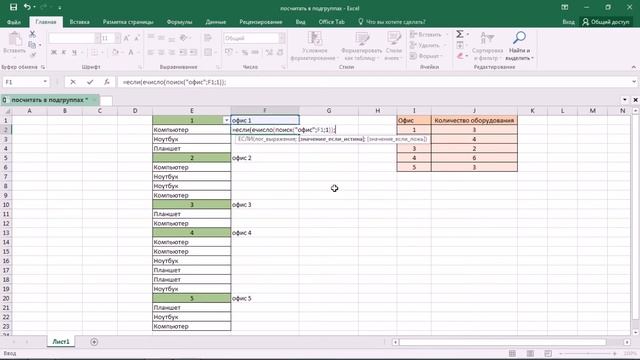Click the Merge and Center icon
640x360 pixels.
208,52
